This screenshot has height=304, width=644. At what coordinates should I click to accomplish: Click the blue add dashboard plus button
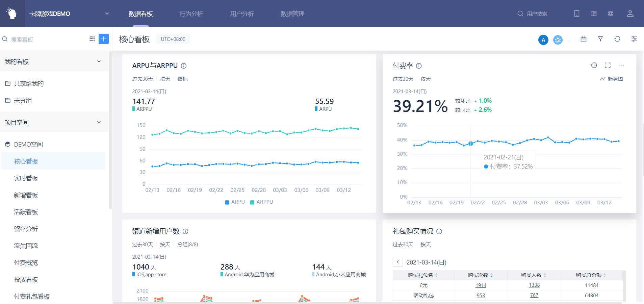(x=104, y=39)
